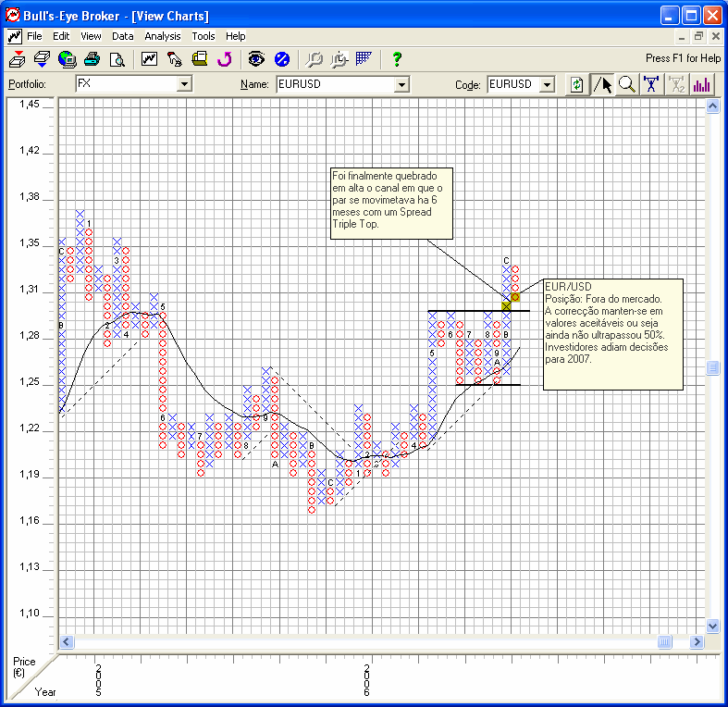The height and width of the screenshot is (707, 728).
Task: Click the vertical scrollbar down arrow
Action: coord(712,626)
